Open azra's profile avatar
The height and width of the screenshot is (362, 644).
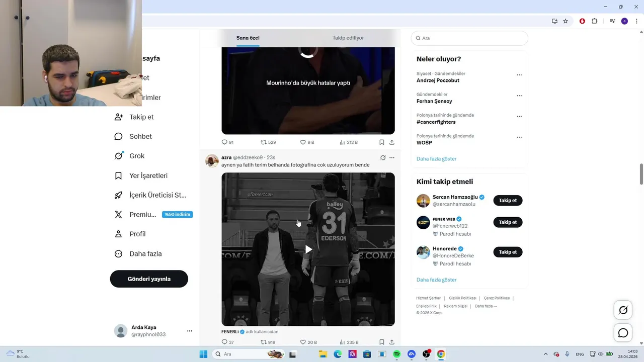point(212,160)
